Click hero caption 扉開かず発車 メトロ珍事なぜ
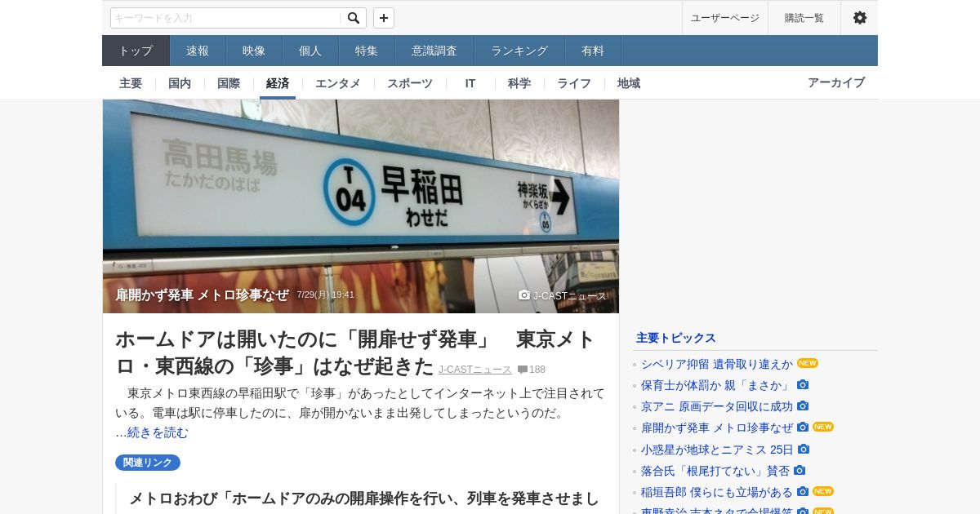 click(202, 295)
